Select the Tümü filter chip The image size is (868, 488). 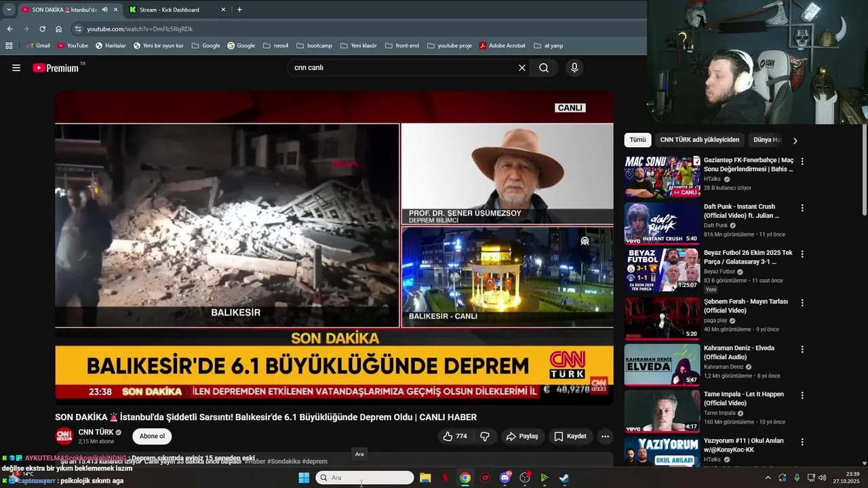tap(637, 140)
